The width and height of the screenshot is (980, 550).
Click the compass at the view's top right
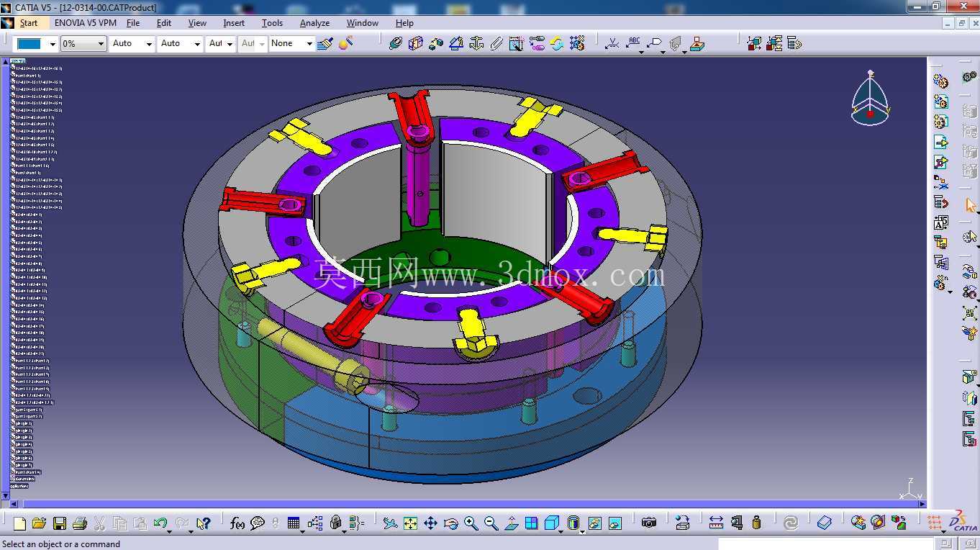[x=870, y=99]
